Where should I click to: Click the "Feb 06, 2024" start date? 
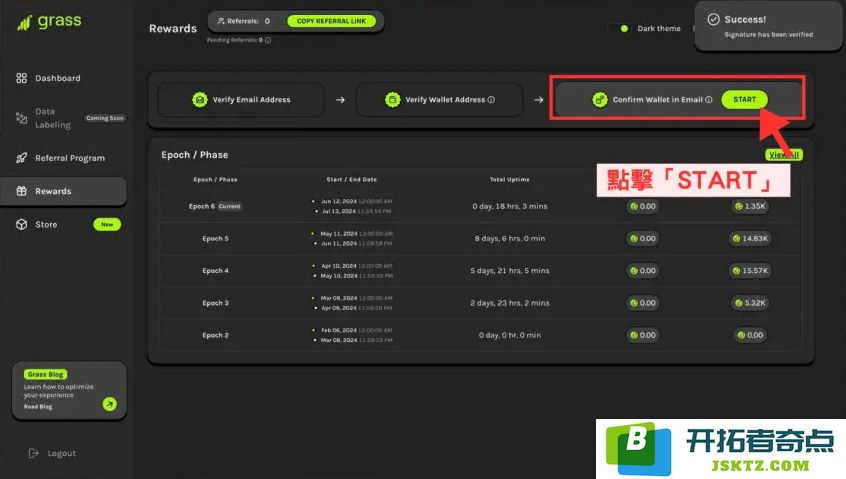click(x=339, y=330)
